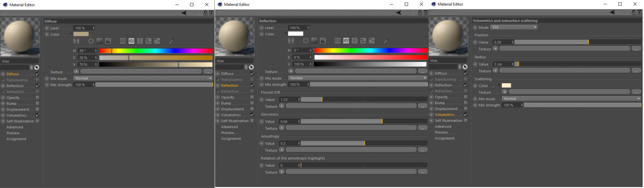Screen dimensions: 644x188
Task: Enable Translucency checkbox in Reflection window
Action: (x=252, y=79)
